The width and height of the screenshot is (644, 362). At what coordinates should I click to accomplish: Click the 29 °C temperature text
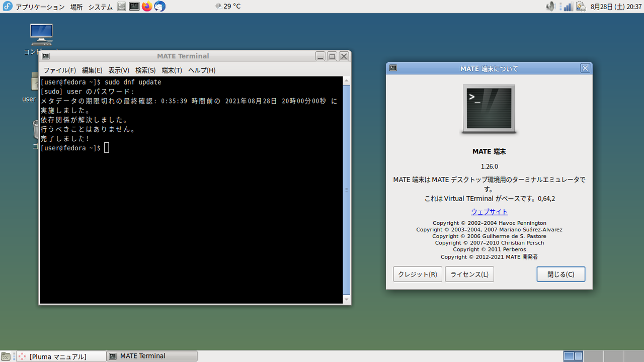(x=232, y=7)
